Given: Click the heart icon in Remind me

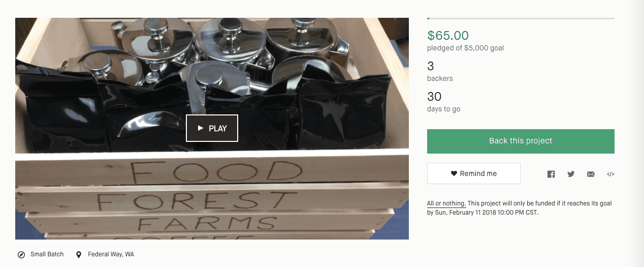Looking at the screenshot, I should [x=454, y=173].
